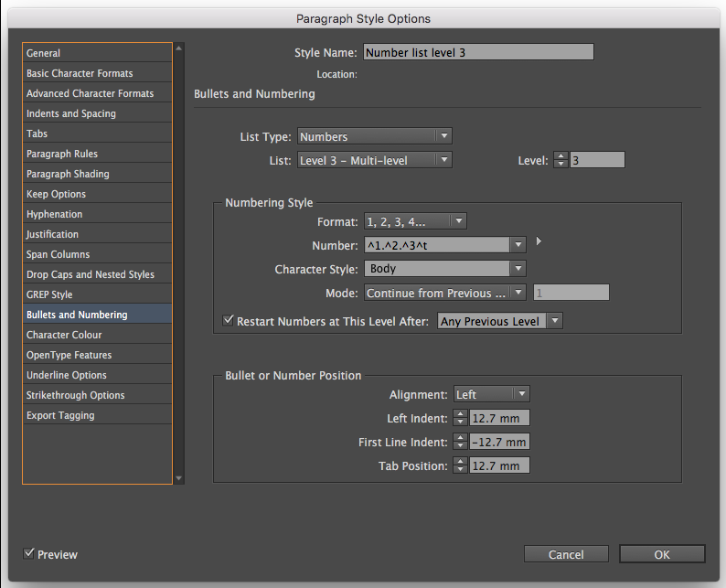Screen dimensions: 726x588
Task: Toggle the Preview checkbox
Action: click(29, 553)
